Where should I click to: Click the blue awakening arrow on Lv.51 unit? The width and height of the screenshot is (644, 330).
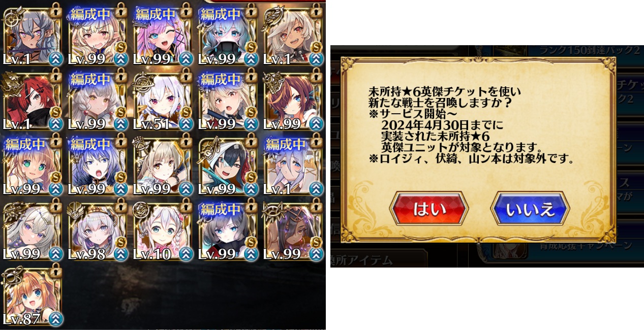pyautogui.click(x=186, y=124)
